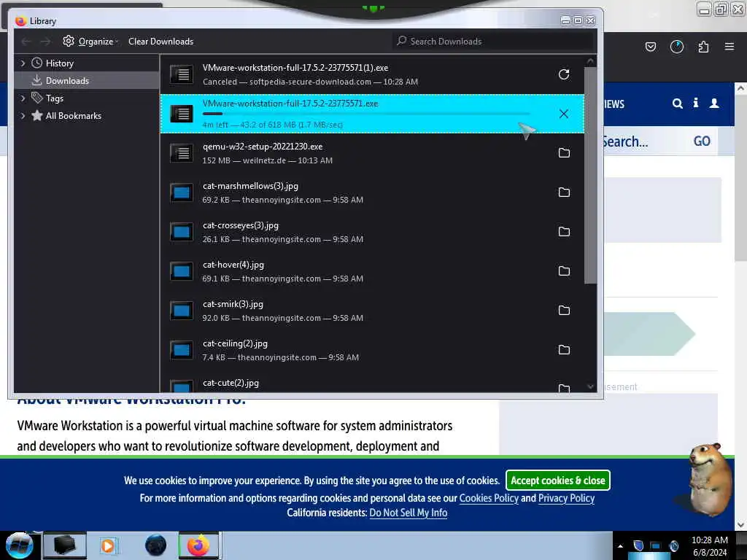The height and width of the screenshot is (560, 747).
Task: Expand the All Bookmarks tree node
Action: (x=23, y=116)
